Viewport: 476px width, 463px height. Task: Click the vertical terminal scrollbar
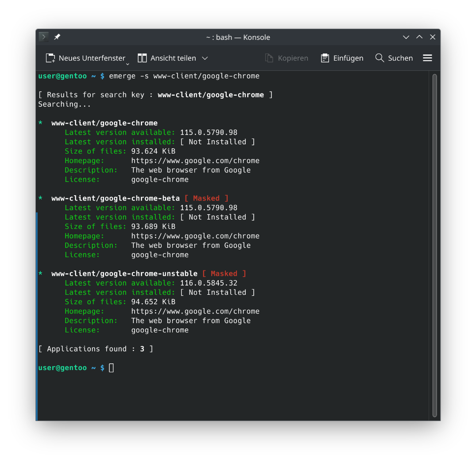pos(434,245)
